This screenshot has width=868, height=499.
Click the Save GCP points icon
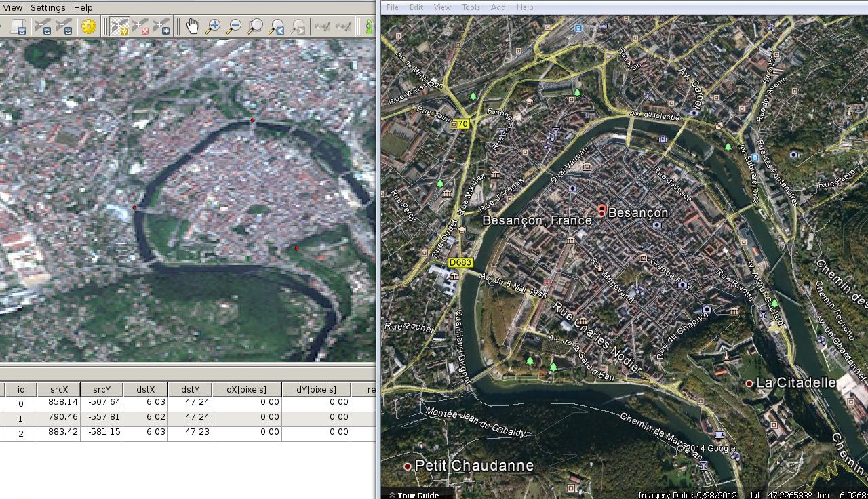click(x=64, y=27)
